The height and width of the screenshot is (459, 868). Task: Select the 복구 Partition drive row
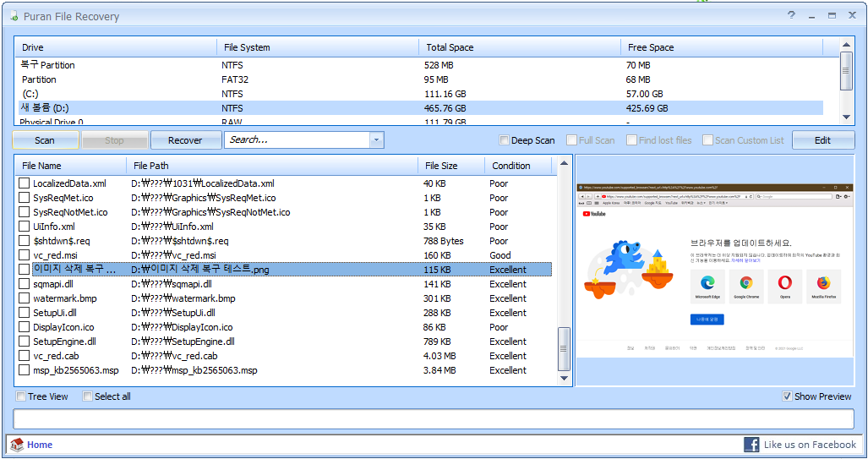pyautogui.click(x=419, y=65)
